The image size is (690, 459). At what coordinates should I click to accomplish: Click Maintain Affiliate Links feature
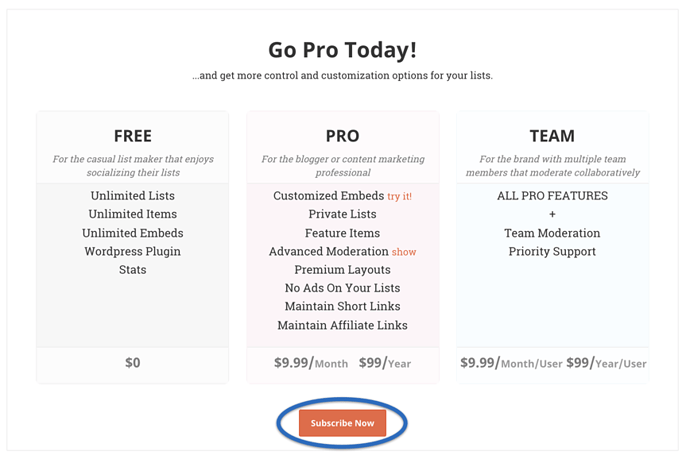tap(342, 325)
